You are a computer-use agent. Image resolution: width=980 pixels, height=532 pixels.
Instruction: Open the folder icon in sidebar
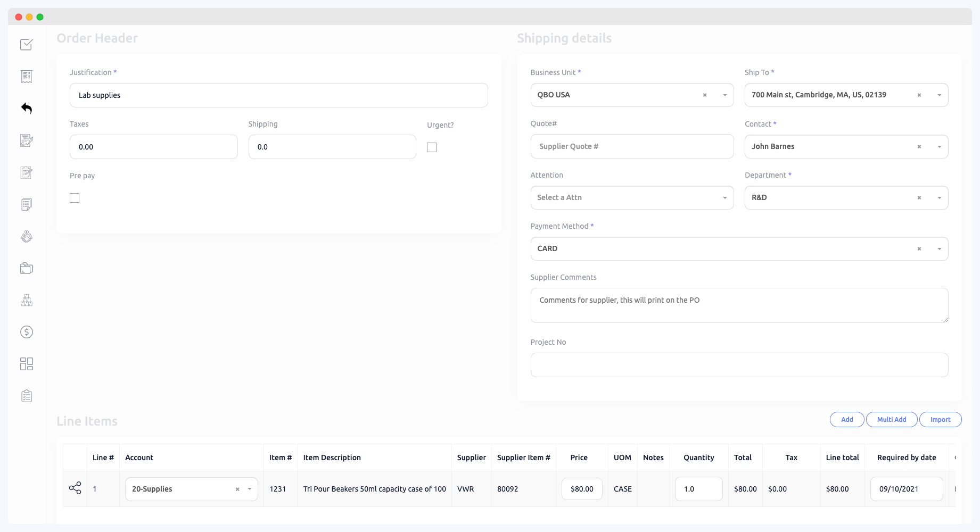26,268
